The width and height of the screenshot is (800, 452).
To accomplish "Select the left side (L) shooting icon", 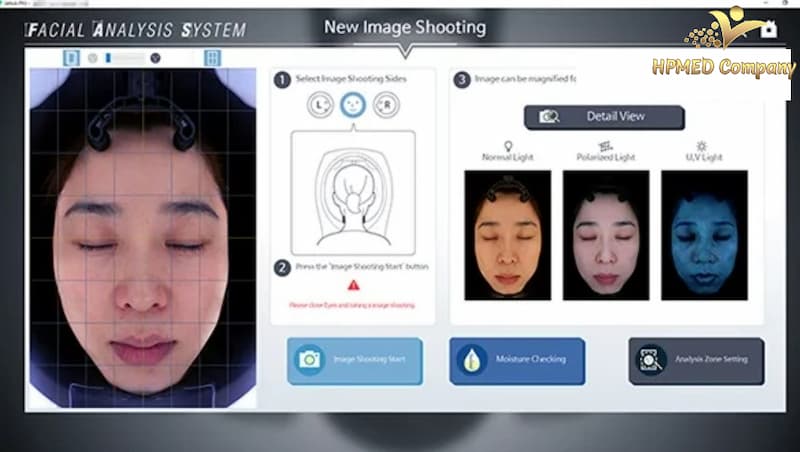I will 320,104.
